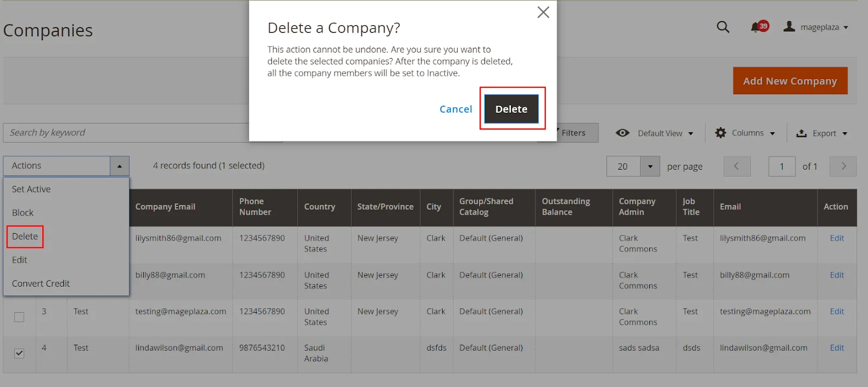Image resolution: width=868 pixels, height=387 pixels.
Task: Expand the Export dropdown arrow
Action: (x=845, y=134)
